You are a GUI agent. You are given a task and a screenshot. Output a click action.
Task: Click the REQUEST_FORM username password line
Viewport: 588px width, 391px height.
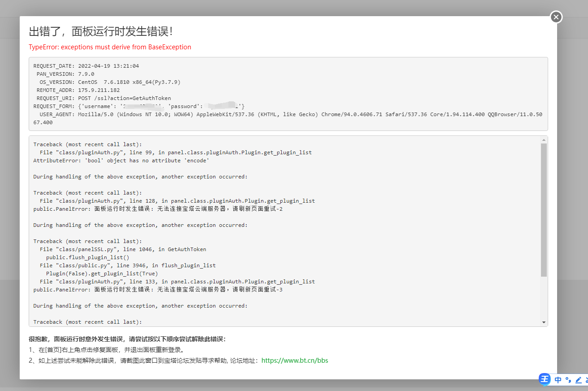pyautogui.click(x=139, y=106)
